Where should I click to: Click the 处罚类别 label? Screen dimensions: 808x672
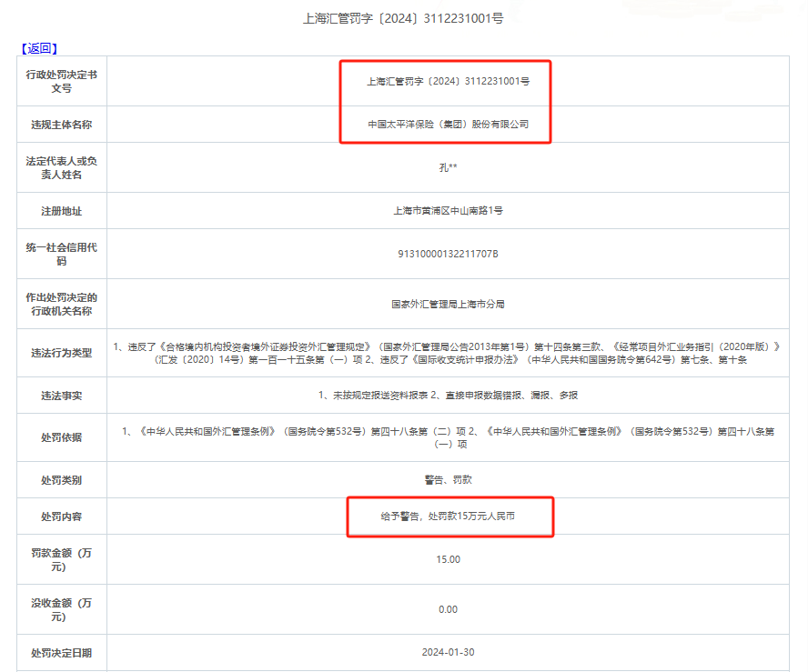[61, 480]
